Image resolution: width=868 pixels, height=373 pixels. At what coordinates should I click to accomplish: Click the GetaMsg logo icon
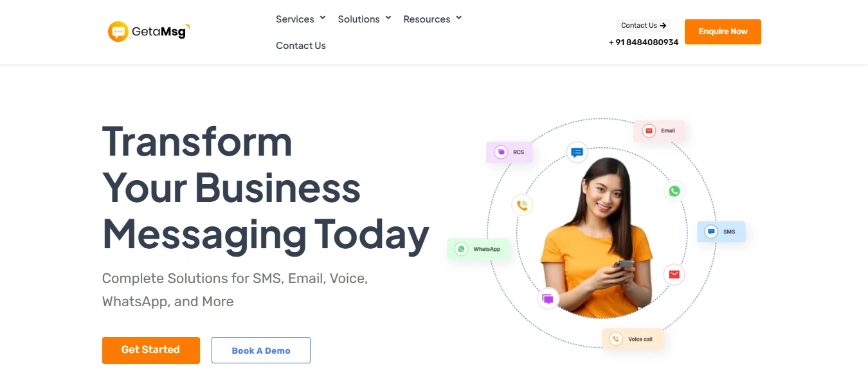(118, 32)
